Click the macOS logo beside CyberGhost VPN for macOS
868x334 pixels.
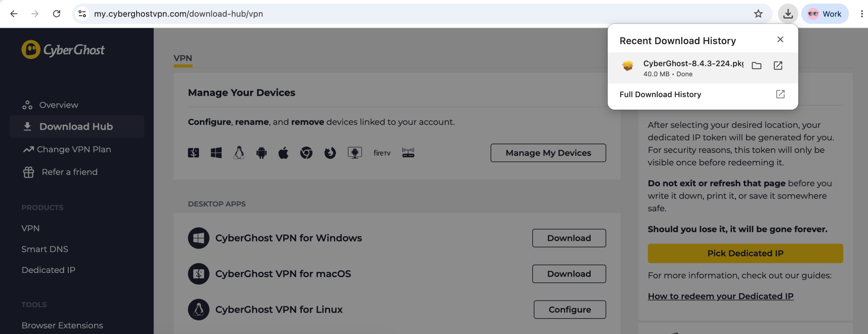(198, 274)
